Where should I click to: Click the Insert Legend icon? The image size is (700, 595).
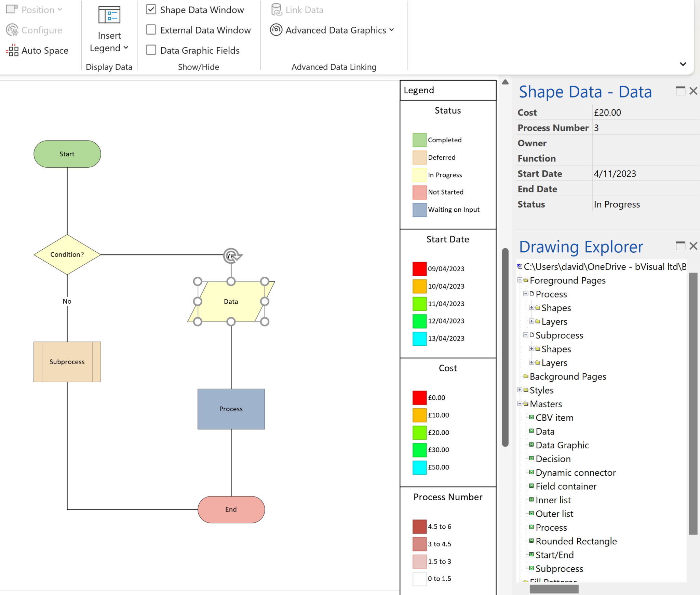[109, 15]
